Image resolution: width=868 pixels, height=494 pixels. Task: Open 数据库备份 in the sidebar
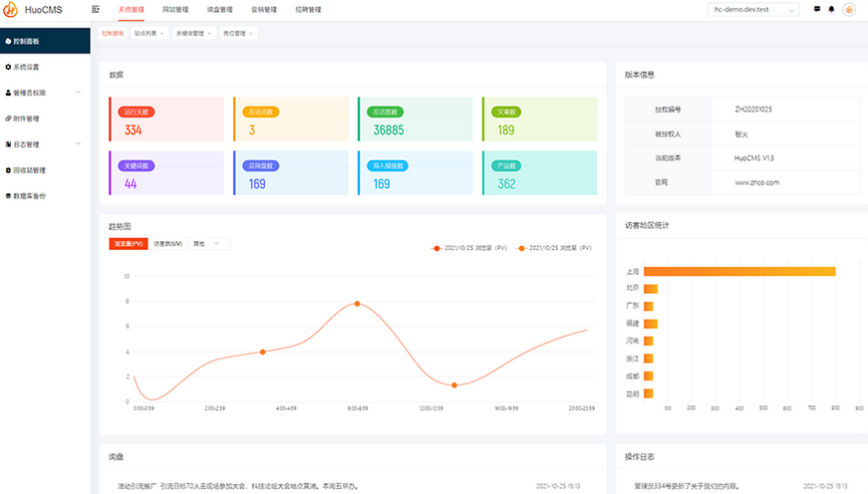tap(45, 196)
